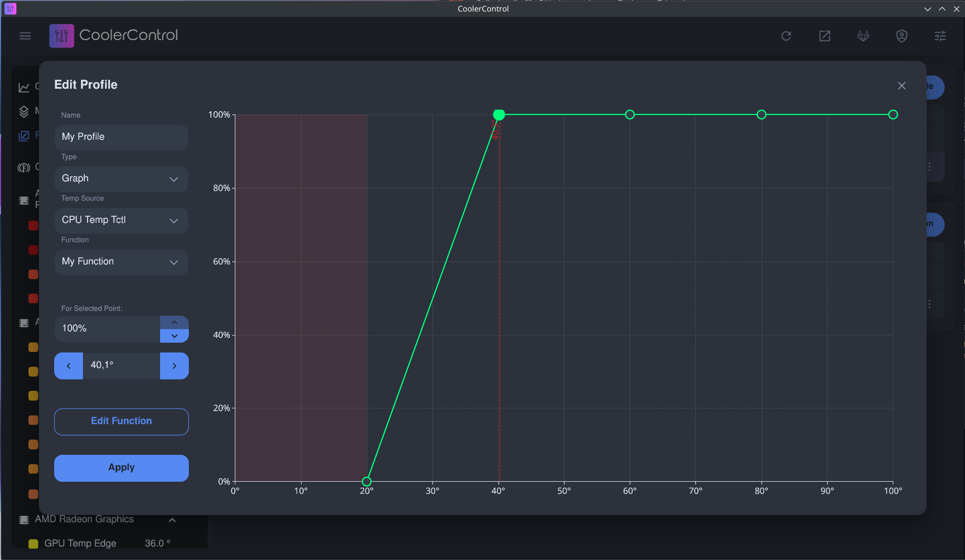Select the graph point at 100° and 100%

893,114
